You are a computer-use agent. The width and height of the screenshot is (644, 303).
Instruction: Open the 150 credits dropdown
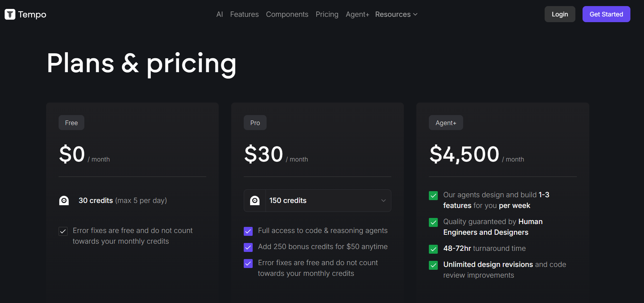point(328,200)
